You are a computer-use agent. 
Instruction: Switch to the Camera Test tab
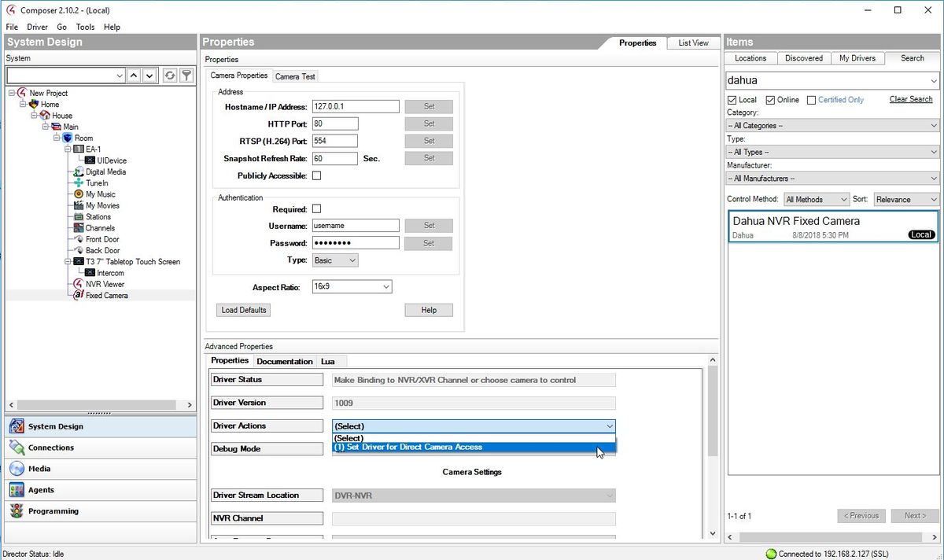coord(295,76)
